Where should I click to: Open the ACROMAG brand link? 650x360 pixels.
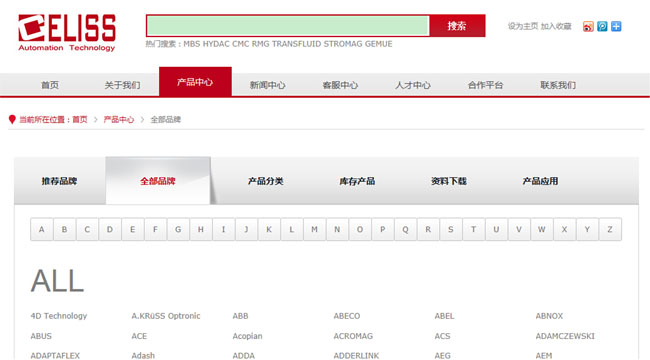(353, 336)
